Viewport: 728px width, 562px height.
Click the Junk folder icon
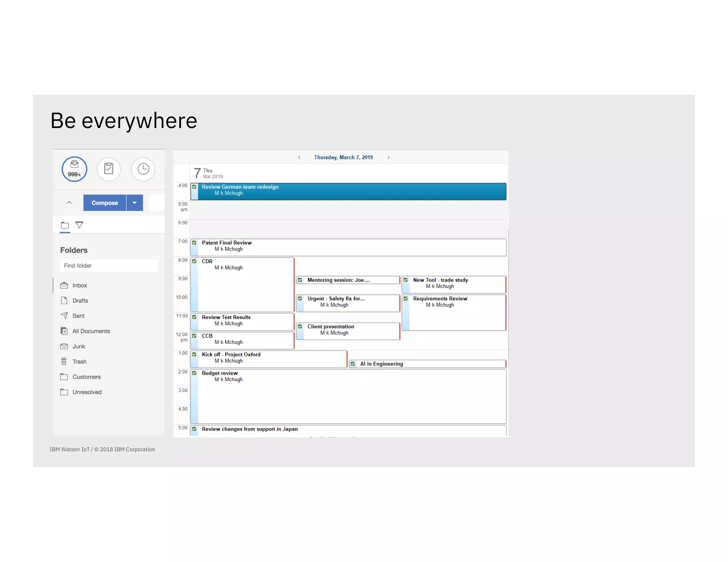point(64,346)
